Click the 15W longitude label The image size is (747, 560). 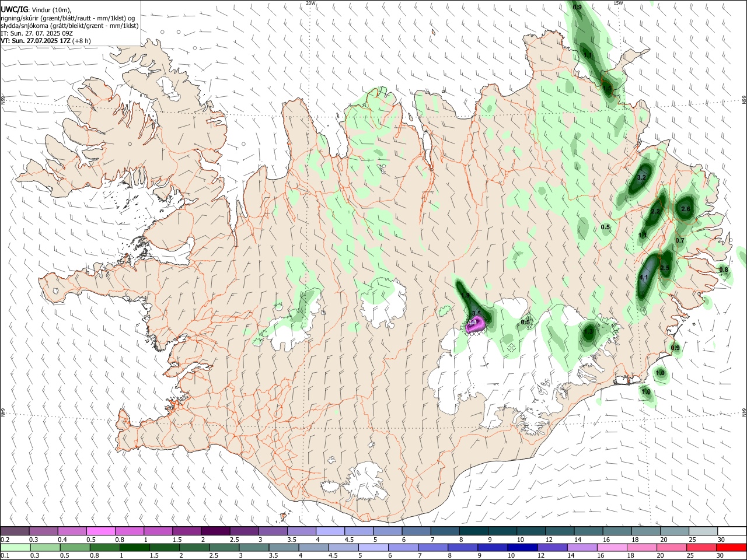pos(618,3)
